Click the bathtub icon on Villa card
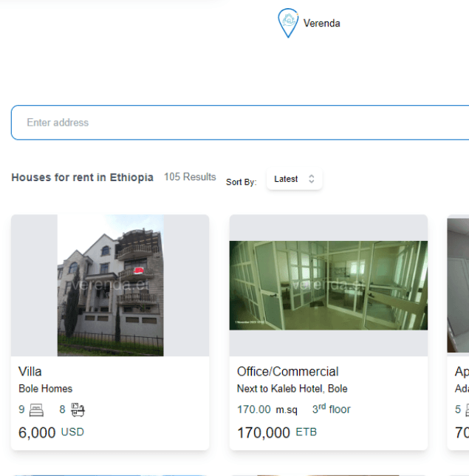The height and width of the screenshot is (476, 469). tap(78, 409)
